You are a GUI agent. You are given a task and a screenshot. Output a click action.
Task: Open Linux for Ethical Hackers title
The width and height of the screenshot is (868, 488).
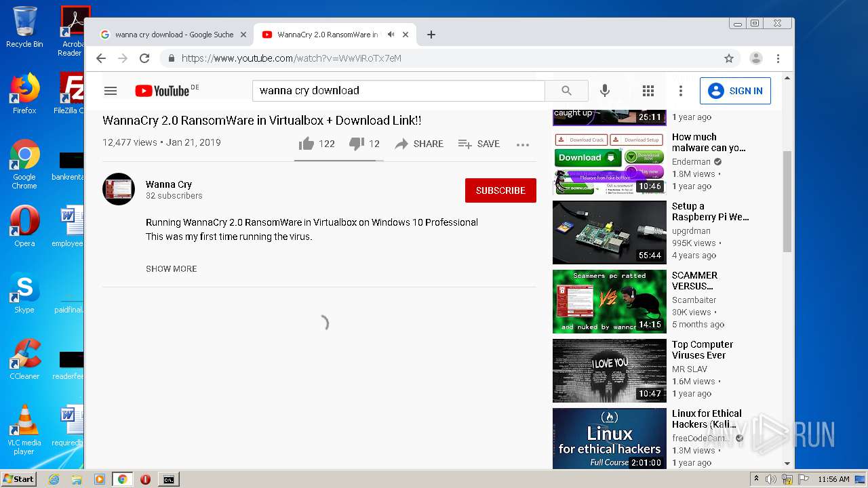click(x=707, y=419)
